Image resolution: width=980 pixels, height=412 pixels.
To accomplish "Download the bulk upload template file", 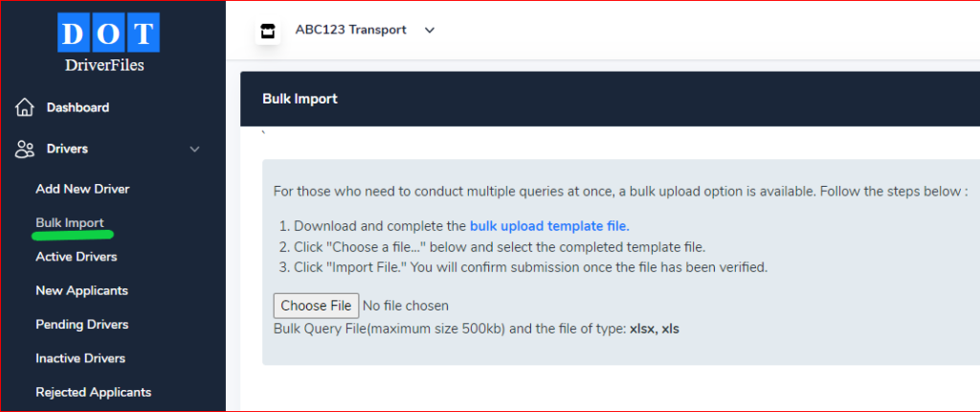I will click(549, 226).
